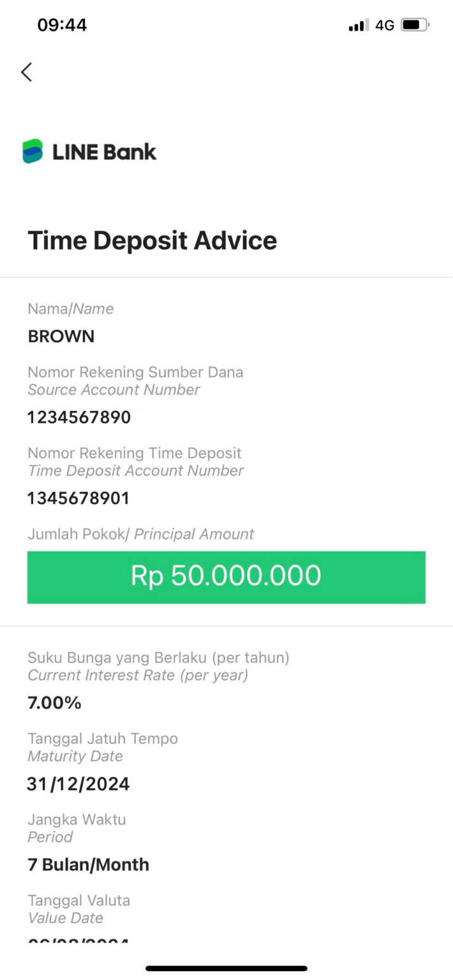Tap the Maturity Date 31/12/2024
The image size is (453, 980).
[x=78, y=783]
